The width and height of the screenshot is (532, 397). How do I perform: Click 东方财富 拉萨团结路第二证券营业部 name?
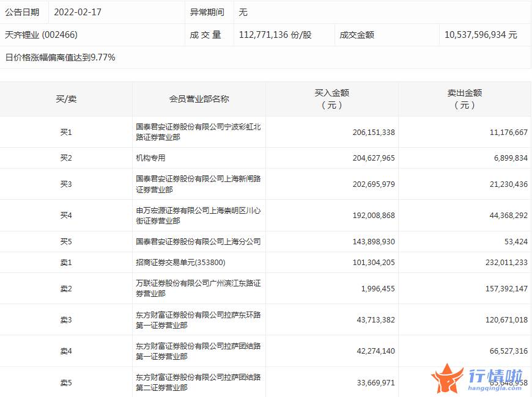198,382
